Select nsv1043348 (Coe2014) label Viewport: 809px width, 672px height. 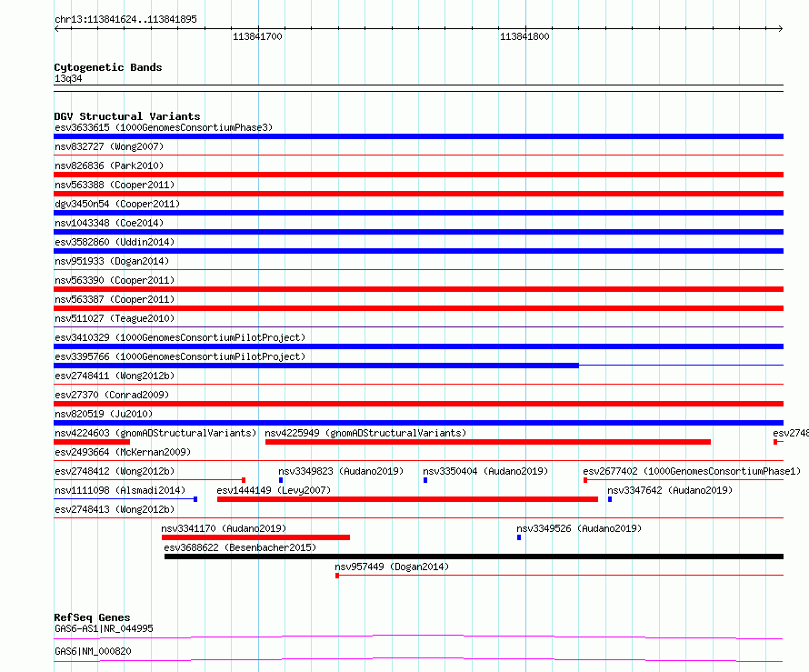109,223
